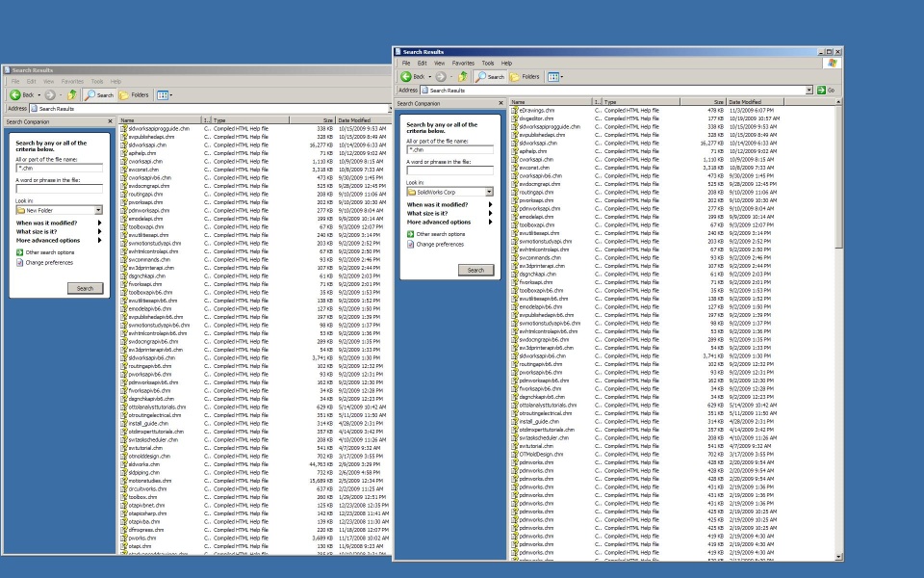Sort left window results by Date Modified column
924x578 pixels.
pos(364,120)
